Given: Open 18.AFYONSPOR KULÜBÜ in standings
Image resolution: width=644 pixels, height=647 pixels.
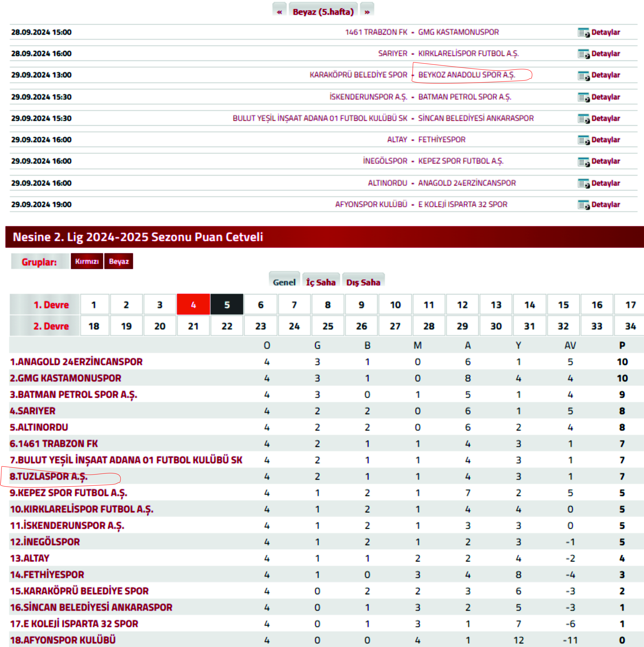Looking at the screenshot, I should click(x=63, y=640).
